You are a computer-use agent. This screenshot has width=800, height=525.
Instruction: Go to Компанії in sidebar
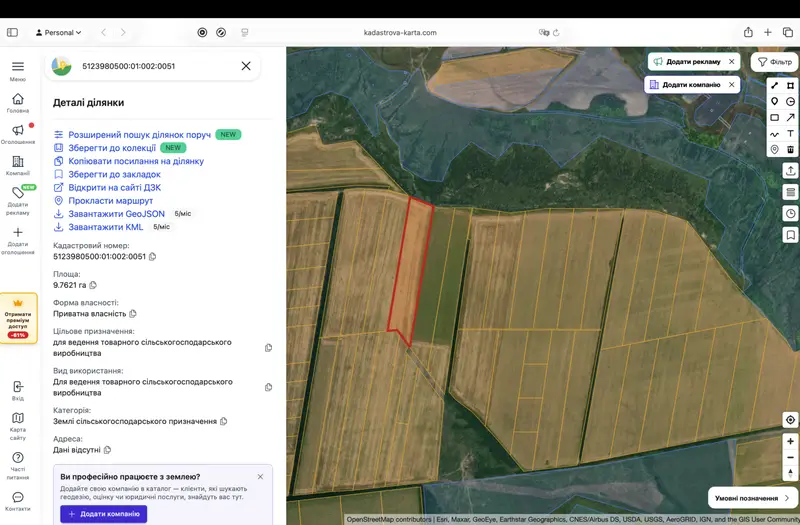(18, 166)
